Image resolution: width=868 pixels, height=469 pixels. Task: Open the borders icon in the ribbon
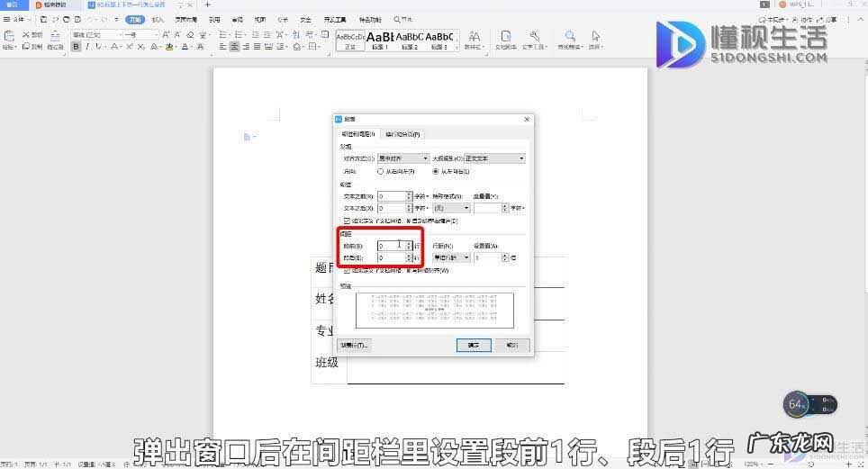coord(313,47)
